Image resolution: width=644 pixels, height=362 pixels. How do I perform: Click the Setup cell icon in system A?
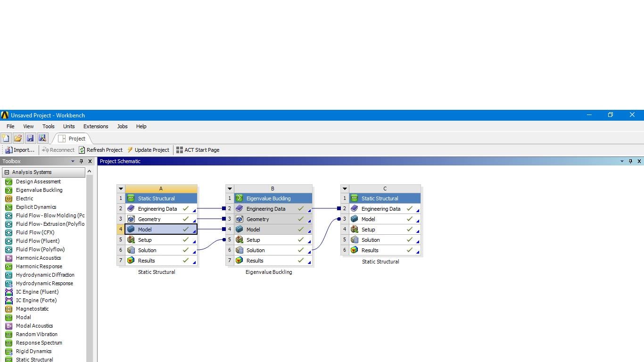coord(131,240)
